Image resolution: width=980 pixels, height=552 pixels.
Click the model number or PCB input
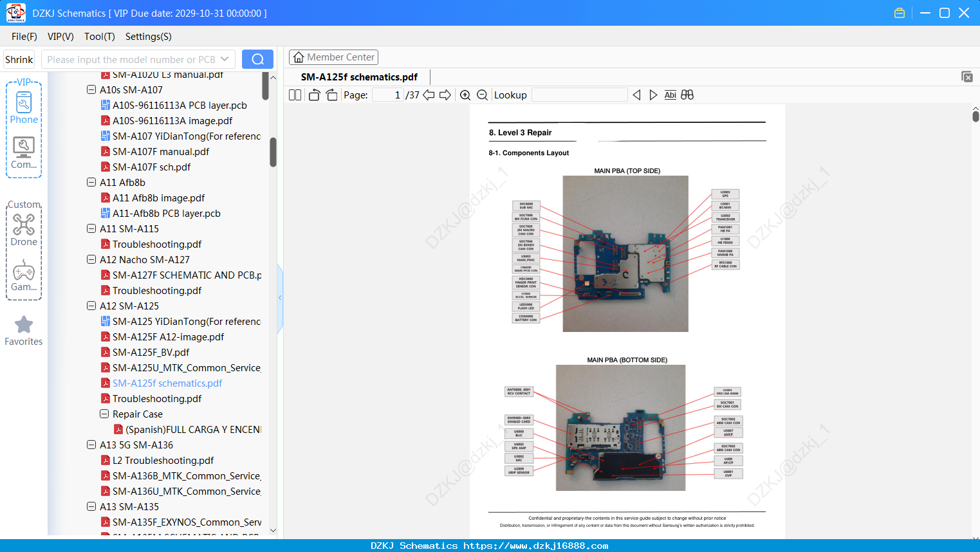pyautogui.click(x=131, y=59)
